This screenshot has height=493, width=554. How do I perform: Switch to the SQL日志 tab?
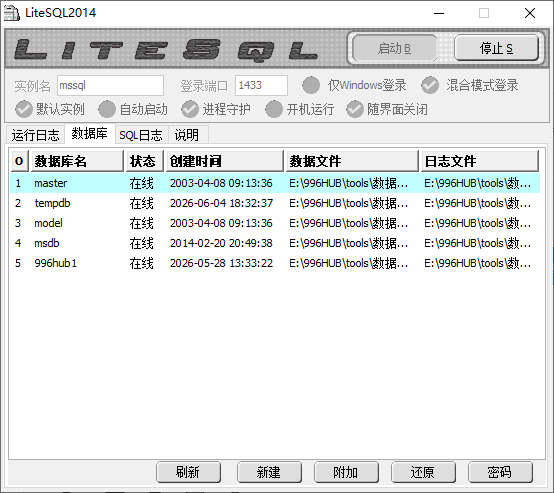(x=141, y=135)
